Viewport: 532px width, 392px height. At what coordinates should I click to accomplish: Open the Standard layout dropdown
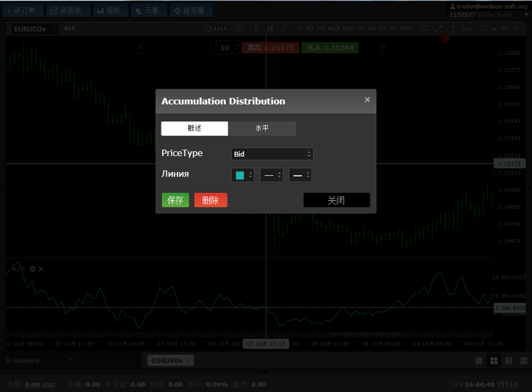(40, 360)
